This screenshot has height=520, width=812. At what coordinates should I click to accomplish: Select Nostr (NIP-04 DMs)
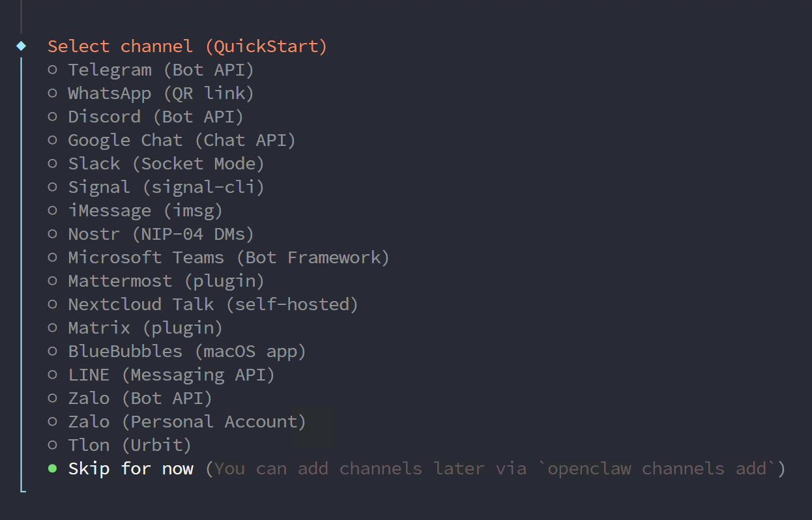[x=160, y=233]
